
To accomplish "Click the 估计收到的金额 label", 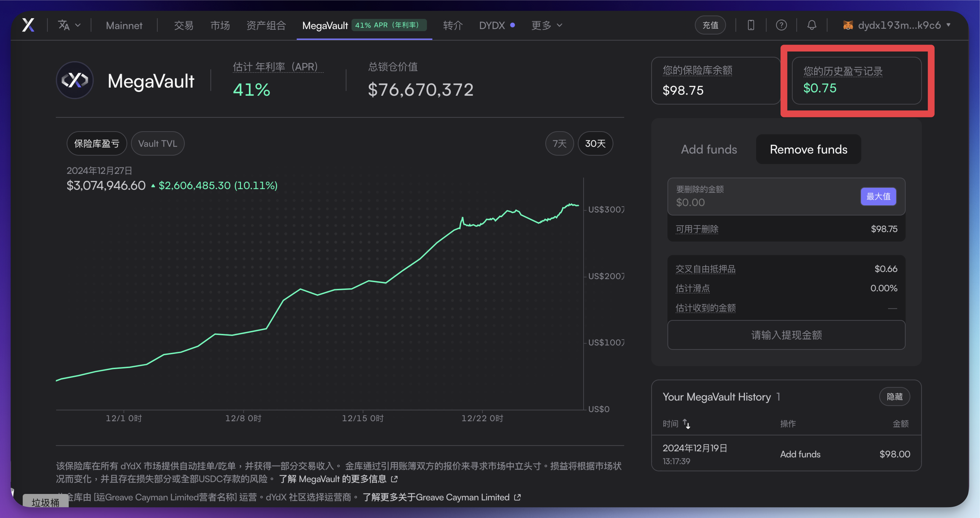I will pos(705,308).
